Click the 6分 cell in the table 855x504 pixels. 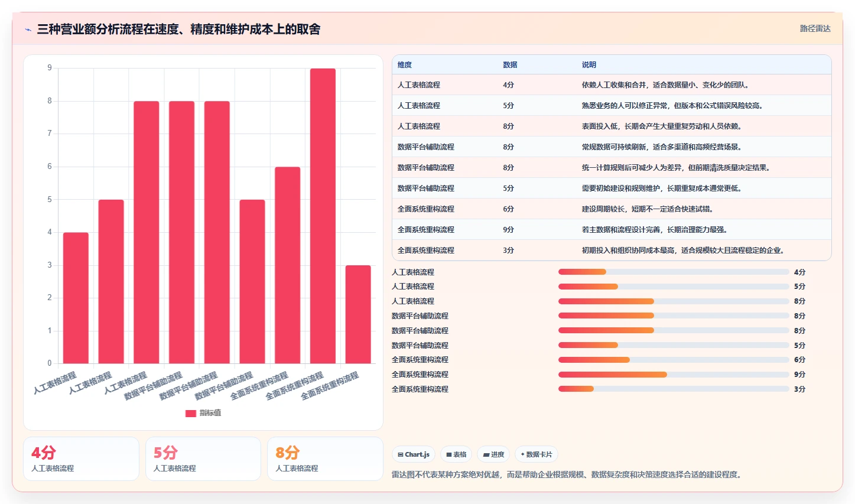[508, 209]
